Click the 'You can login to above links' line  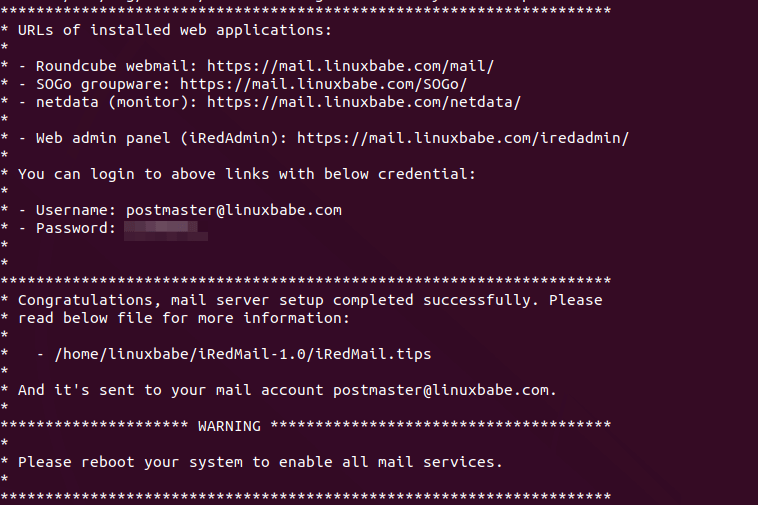pos(247,174)
